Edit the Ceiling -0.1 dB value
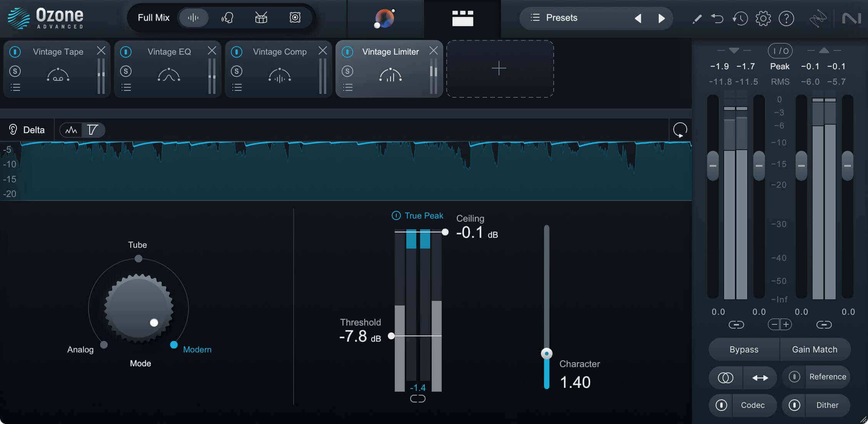This screenshot has width=868, height=424. click(x=477, y=232)
